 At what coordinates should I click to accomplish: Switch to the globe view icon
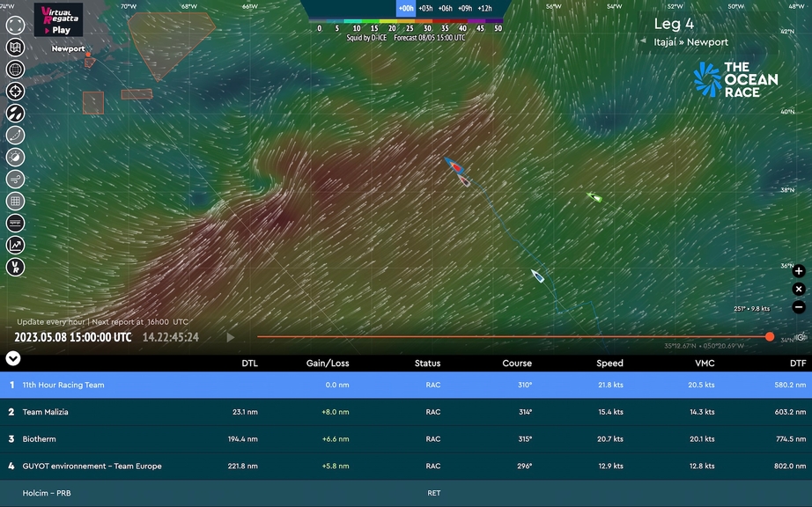click(15, 70)
